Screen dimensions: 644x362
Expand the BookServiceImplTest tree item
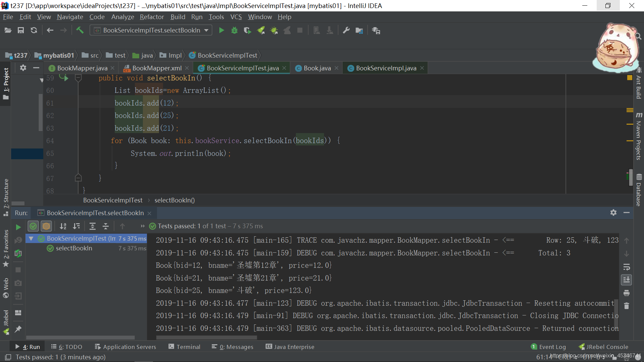[x=30, y=238]
